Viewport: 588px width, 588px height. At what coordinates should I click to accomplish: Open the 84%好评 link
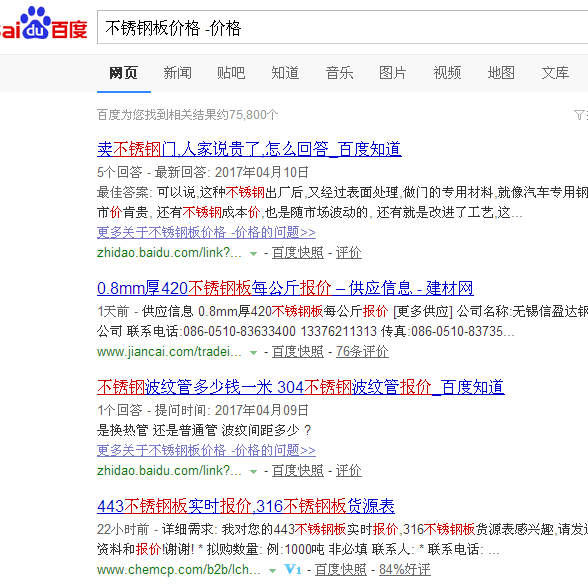(405, 570)
